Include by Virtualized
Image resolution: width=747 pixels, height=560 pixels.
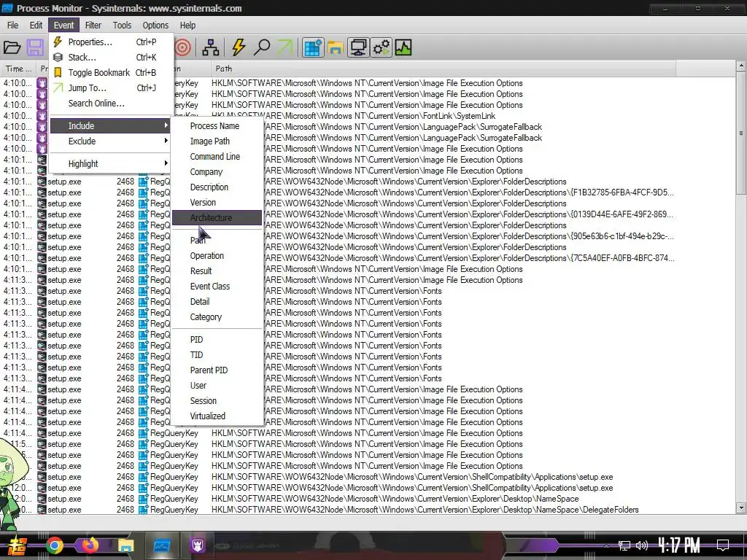[x=217, y=415]
